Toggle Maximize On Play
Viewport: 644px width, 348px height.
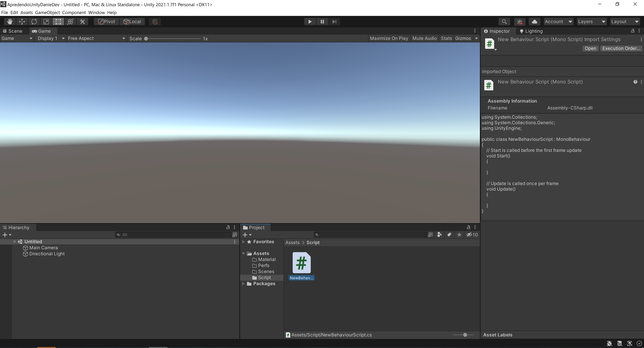[x=389, y=39]
